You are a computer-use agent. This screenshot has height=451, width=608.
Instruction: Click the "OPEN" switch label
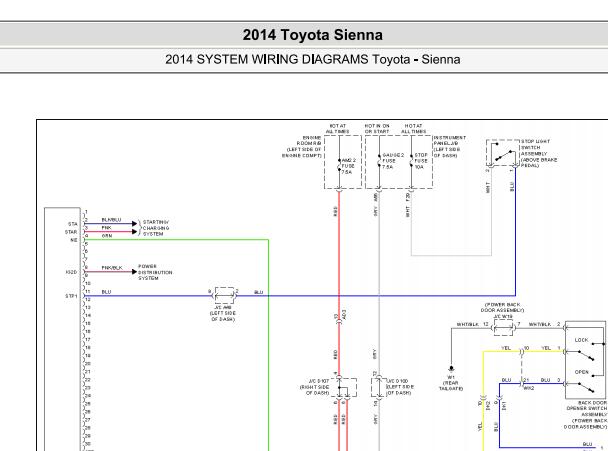point(581,372)
